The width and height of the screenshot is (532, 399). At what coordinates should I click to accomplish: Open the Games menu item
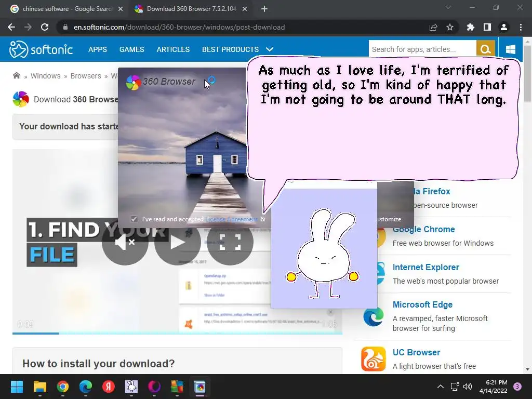coord(131,49)
